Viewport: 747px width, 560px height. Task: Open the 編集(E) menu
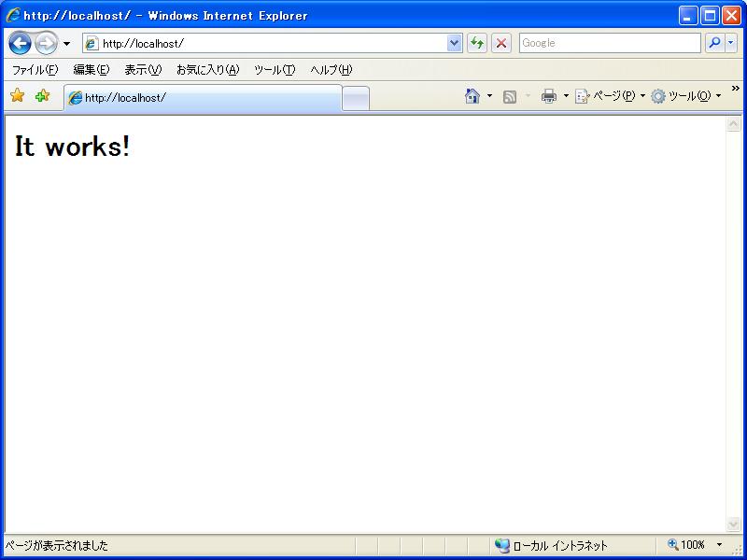pos(92,70)
